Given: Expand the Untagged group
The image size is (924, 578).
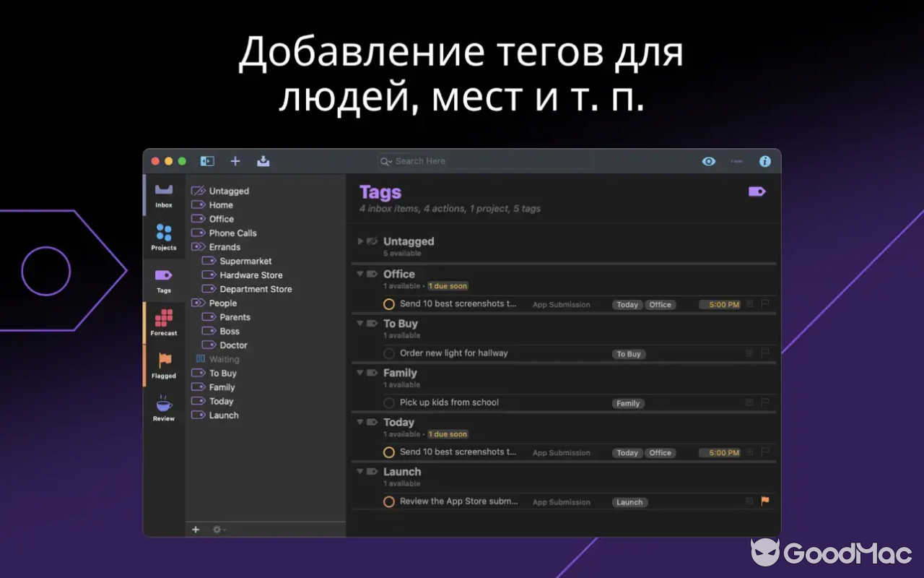Looking at the screenshot, I should point(360,241).
